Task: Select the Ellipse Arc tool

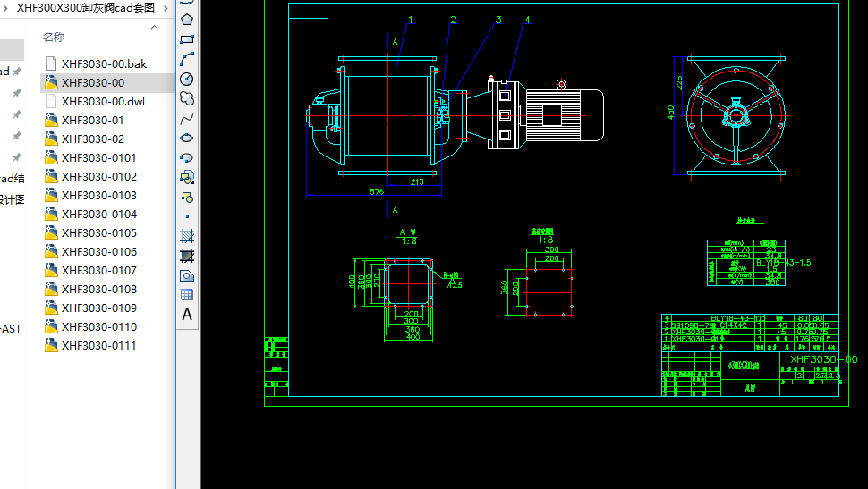Action: click(x=187, y=157)
